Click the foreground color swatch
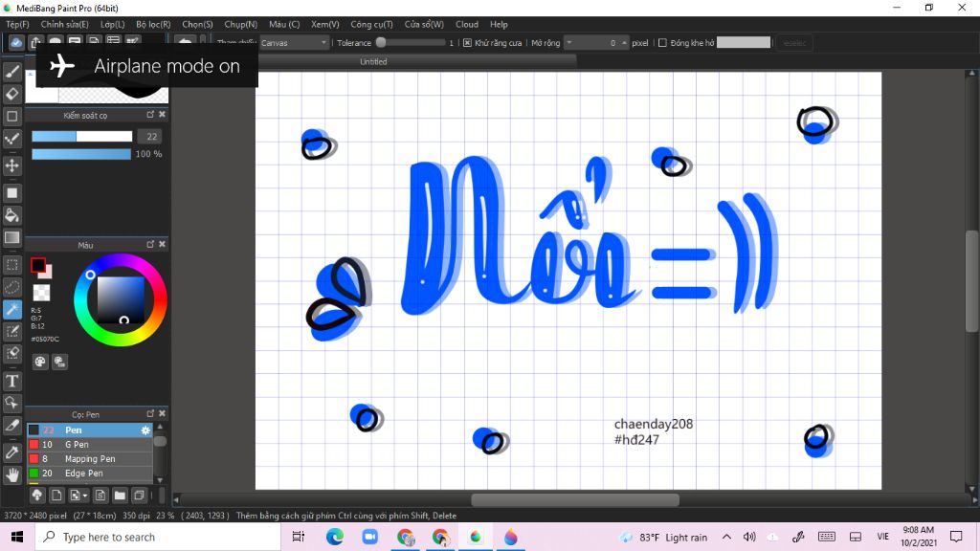The image size is (980, 551). point(38,266)
